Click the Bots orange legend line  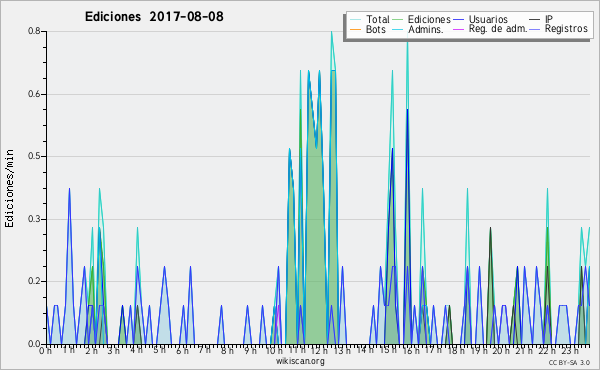pos(355,29)
